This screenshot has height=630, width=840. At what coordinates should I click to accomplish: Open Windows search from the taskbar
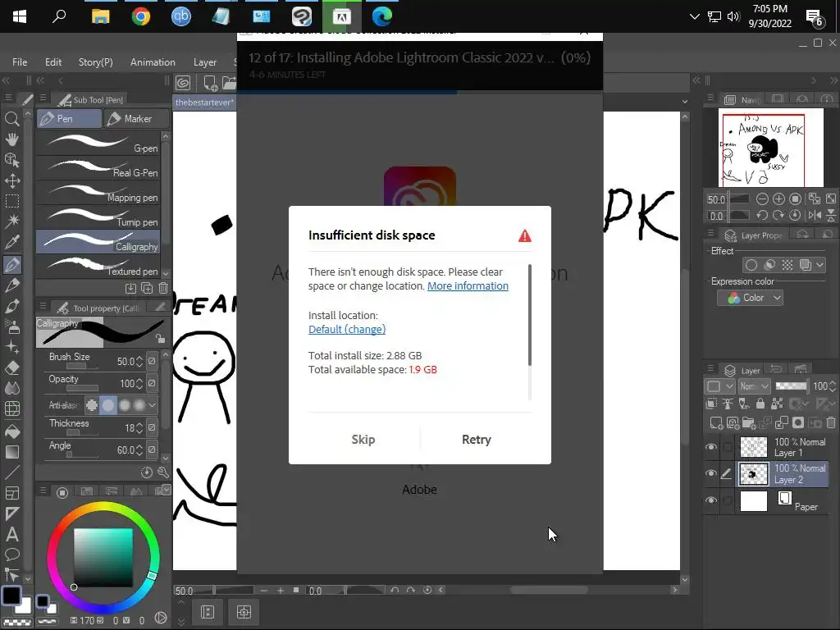click(x=59, y=16)
